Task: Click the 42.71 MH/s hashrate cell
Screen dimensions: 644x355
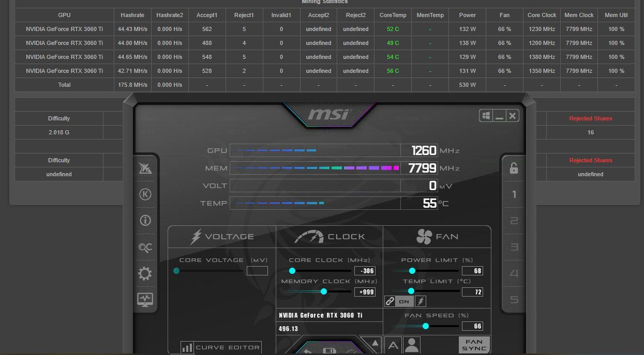Action: [x=132, y=71]
